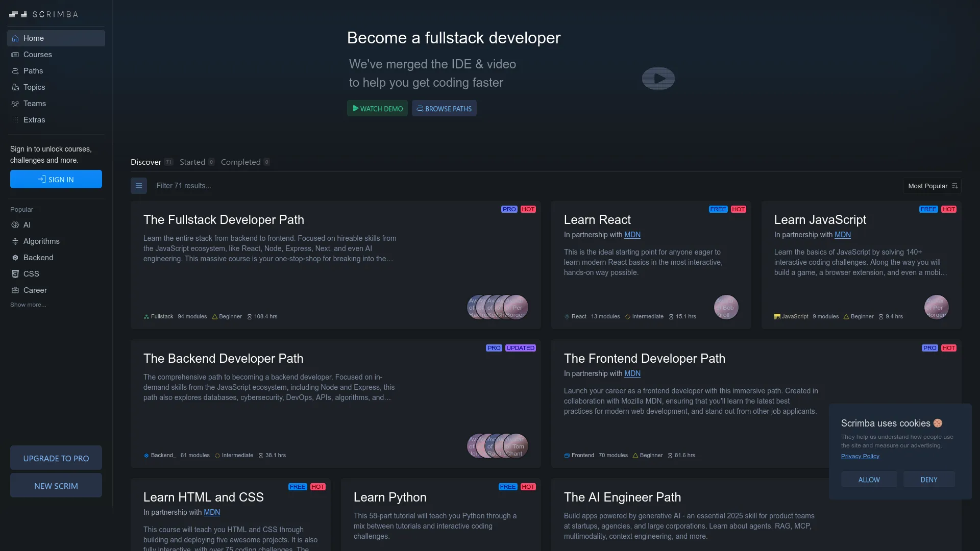Open the Learn React course title

(x=597, y=219)
